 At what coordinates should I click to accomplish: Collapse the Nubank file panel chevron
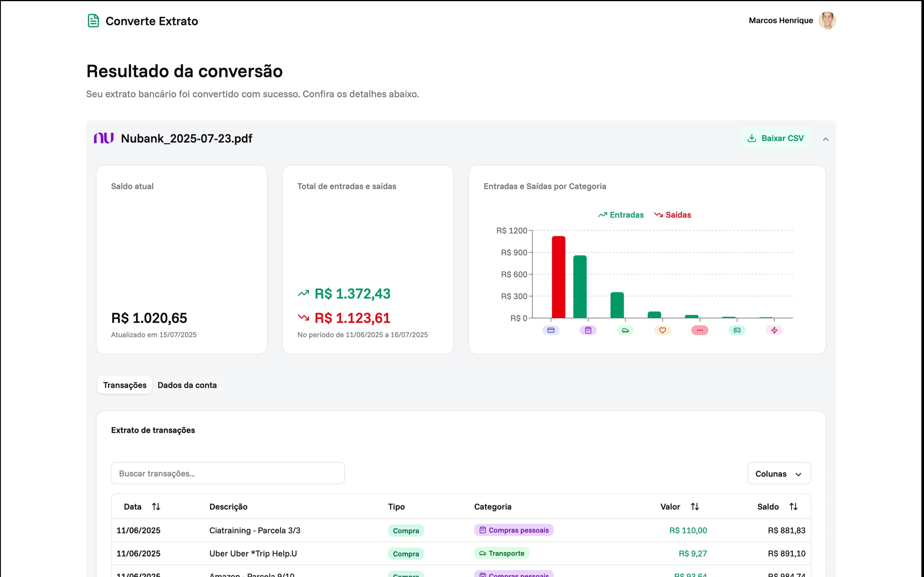(826, 139)
